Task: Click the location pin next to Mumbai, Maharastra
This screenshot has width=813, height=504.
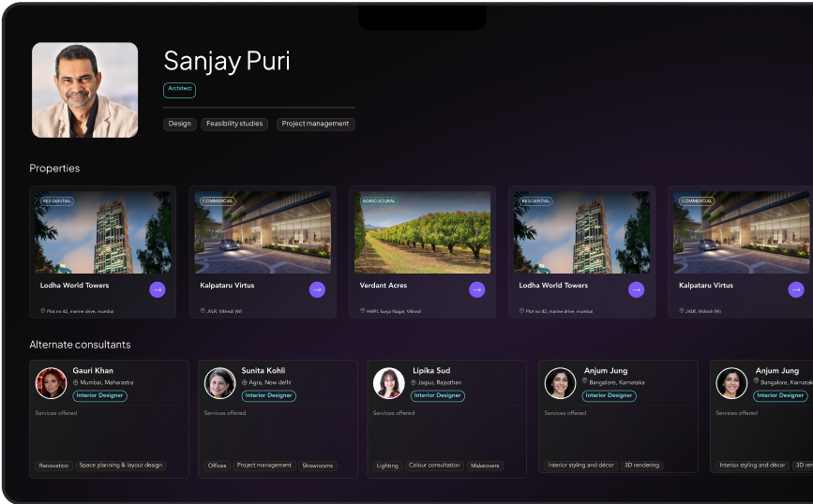Action: 75,383
